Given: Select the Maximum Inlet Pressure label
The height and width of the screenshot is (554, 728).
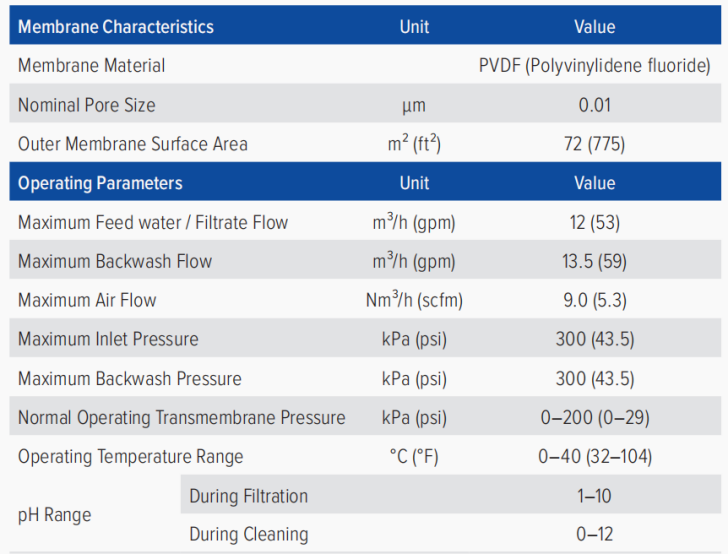Looking at the screenshot, I should tap(108, 339).
